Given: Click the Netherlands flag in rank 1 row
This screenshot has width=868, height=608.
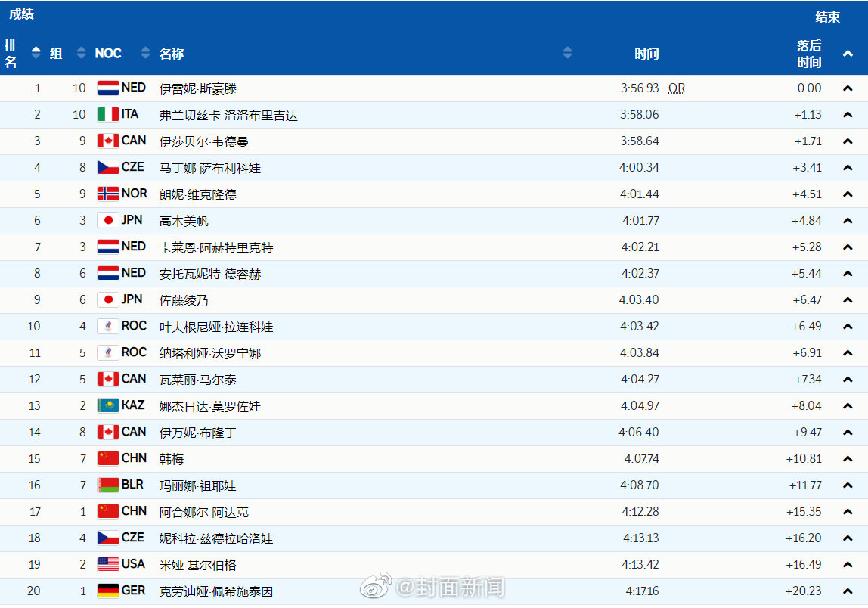Looking at the screenshot, I should [108, 88].
